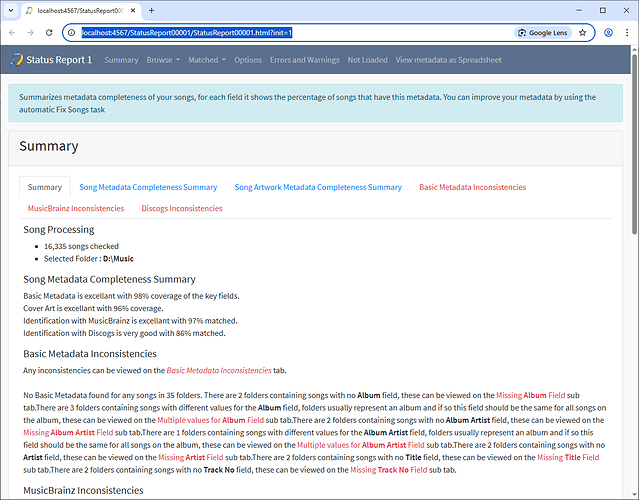Open MusicBrainz Inconsistencies tab
Image resolution: width=639 pixels, height=500 pixels.
[76, 208]
